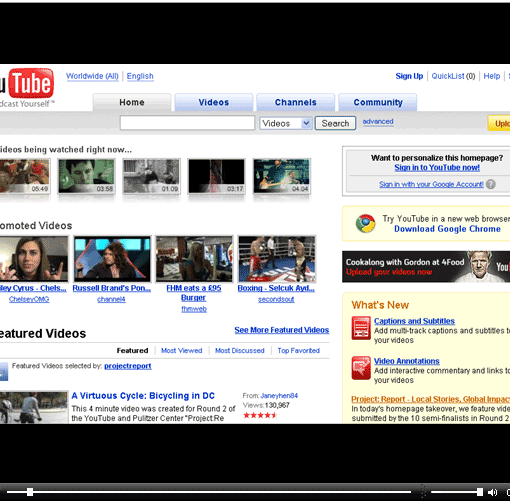Switch to the Community tab

tap(378, 102)
